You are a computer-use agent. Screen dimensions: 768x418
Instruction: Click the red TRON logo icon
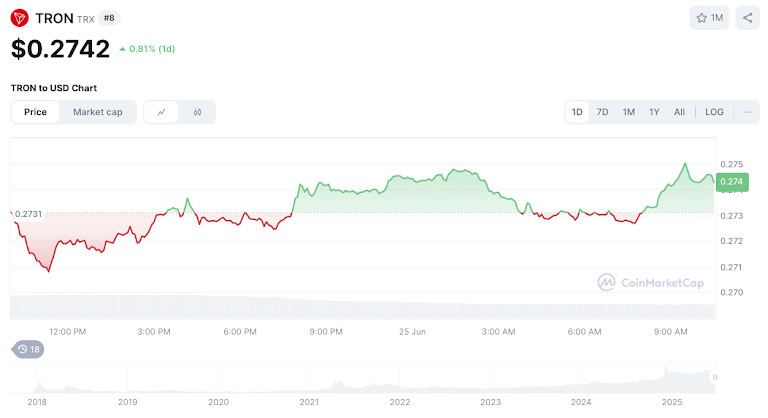(20, 18)
